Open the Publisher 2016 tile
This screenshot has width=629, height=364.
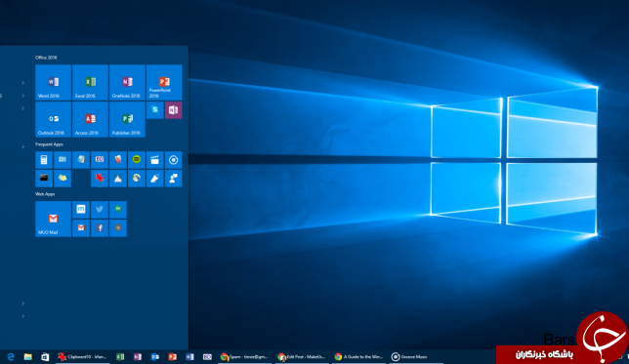(x=127, y=119)
